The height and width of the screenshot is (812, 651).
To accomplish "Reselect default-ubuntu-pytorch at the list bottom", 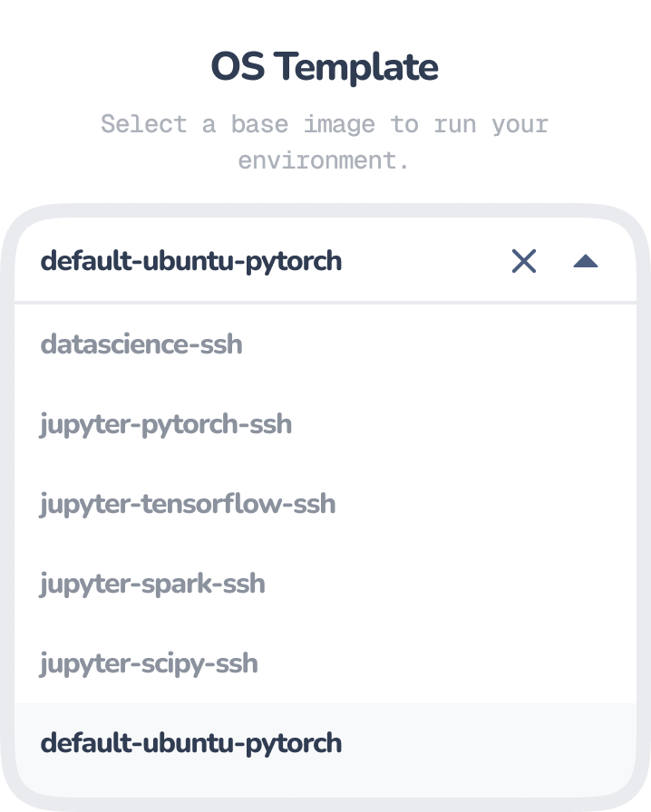I will click(x=191, y=743).
